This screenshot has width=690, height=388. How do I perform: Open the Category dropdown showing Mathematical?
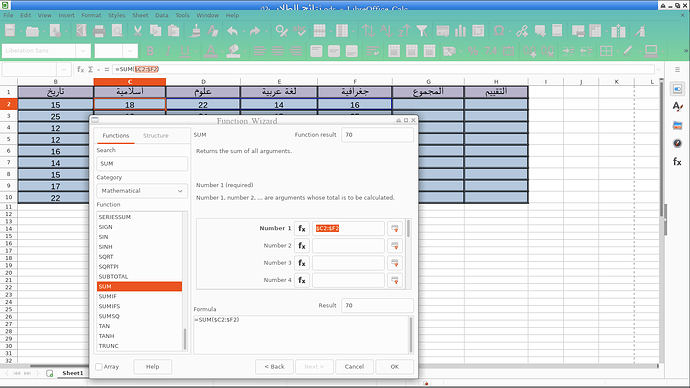click(142, 191)
